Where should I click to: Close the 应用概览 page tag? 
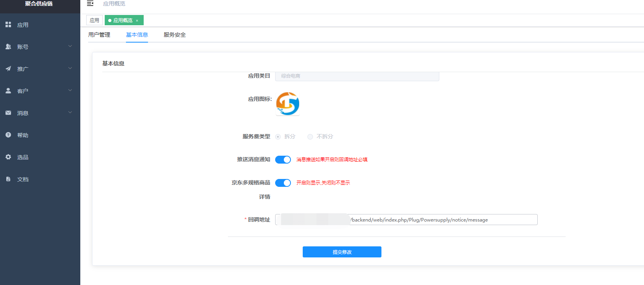tap(137, 20)
